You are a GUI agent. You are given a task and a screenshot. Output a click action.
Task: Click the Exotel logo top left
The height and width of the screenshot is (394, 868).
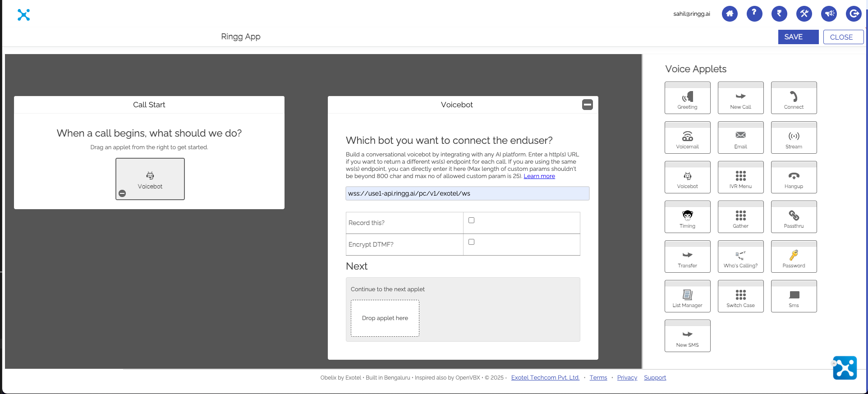tap(23, 15)
